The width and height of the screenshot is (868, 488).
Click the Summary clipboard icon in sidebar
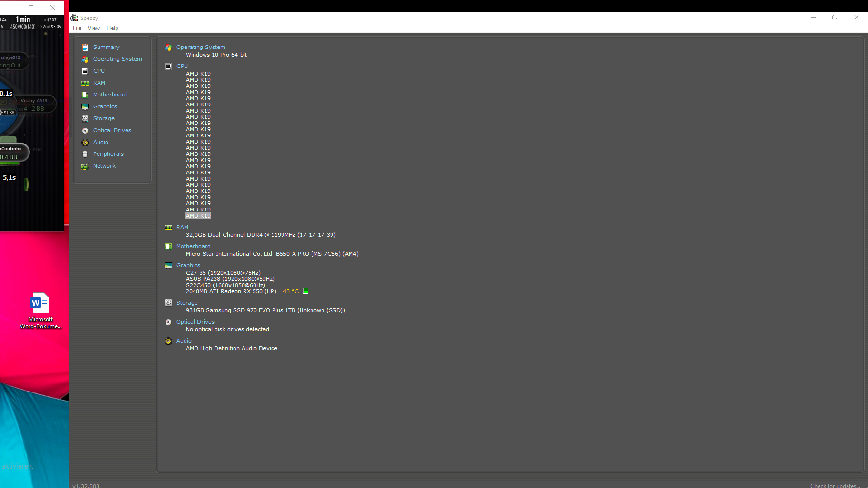click(x=85, y=47)
